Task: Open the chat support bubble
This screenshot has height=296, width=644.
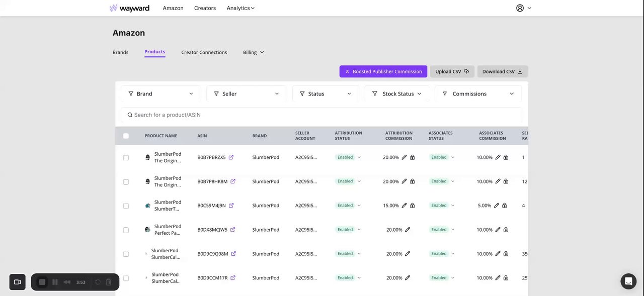Action: pos(628,281)
